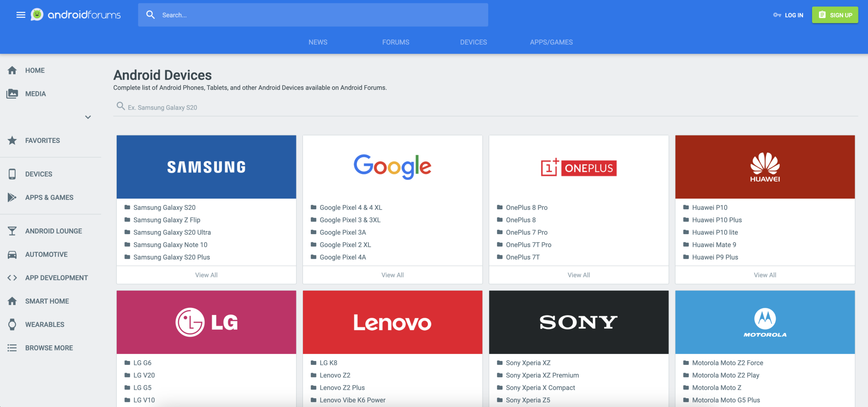Select Android Lounge in the sidebar
Viewport: 868px width, 407px height.
point(54,231)
